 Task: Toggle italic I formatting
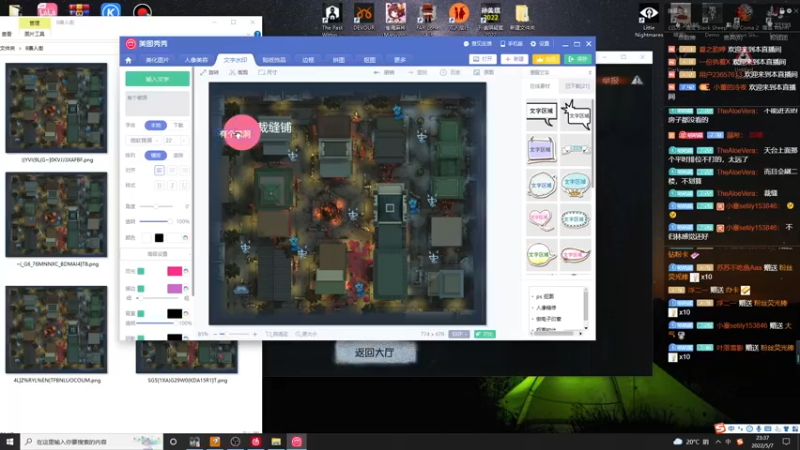[x=172, y=186]
